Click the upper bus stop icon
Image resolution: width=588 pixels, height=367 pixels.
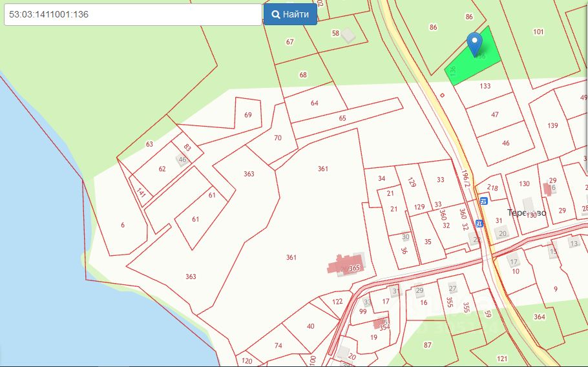[x=483, y=201]
